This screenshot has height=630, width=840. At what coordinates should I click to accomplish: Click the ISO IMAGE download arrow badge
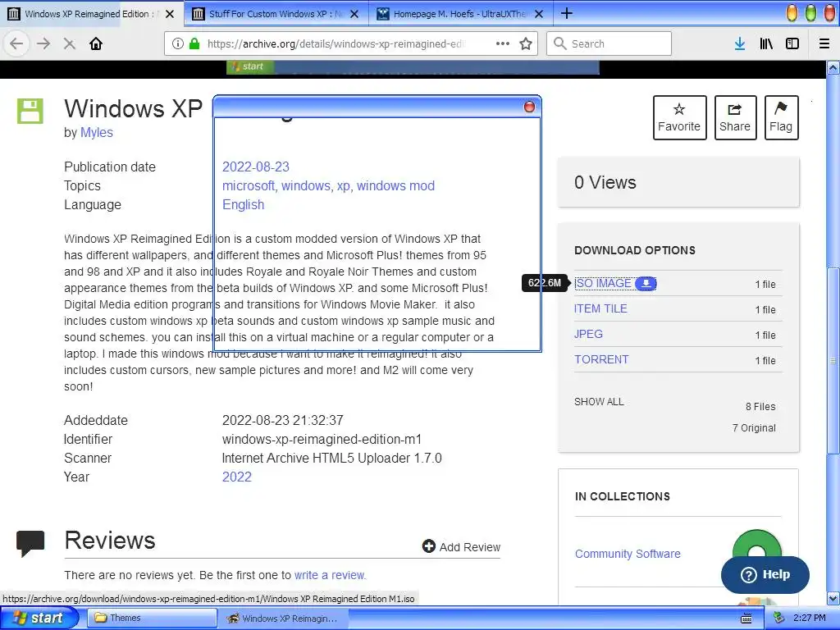point(646,283)
